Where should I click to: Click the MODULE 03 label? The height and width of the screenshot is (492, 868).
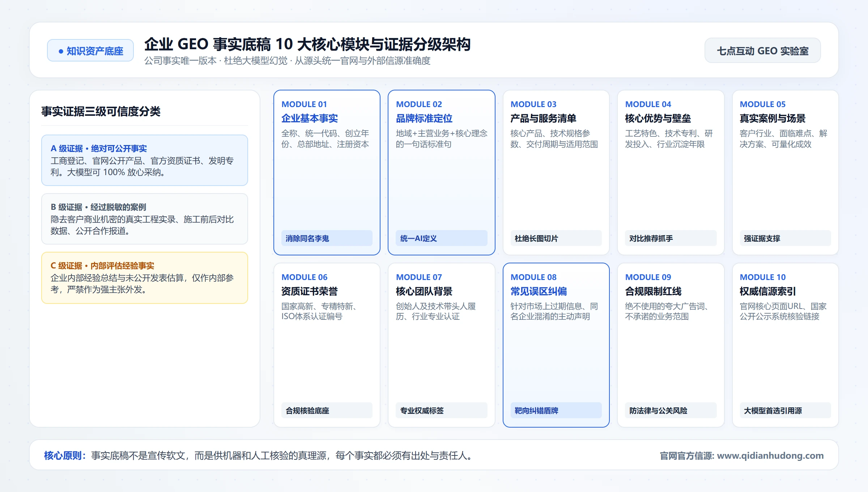click(x=533, y=104)
